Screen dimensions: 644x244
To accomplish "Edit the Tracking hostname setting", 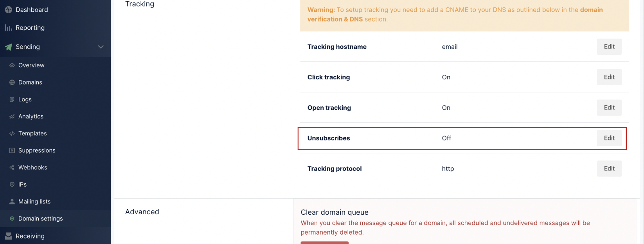I will pyautogui.click(x=609, y=47).
